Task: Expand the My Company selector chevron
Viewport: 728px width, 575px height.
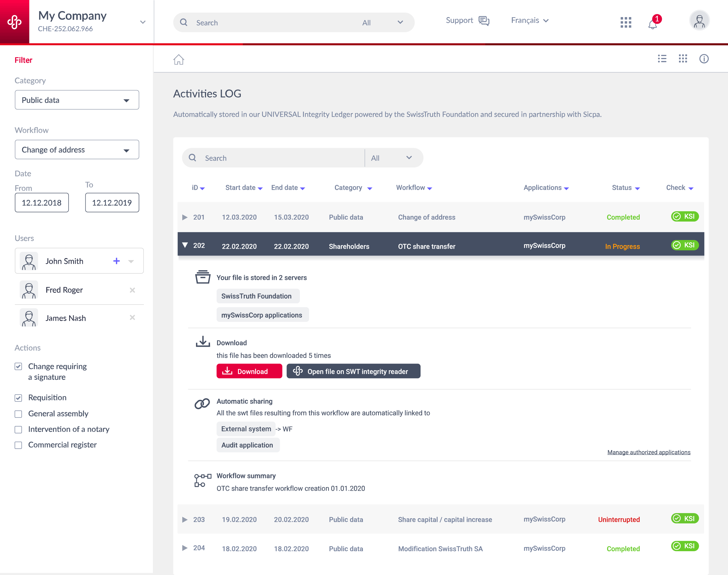Action: pyautogui.click(x=143, y=22)
